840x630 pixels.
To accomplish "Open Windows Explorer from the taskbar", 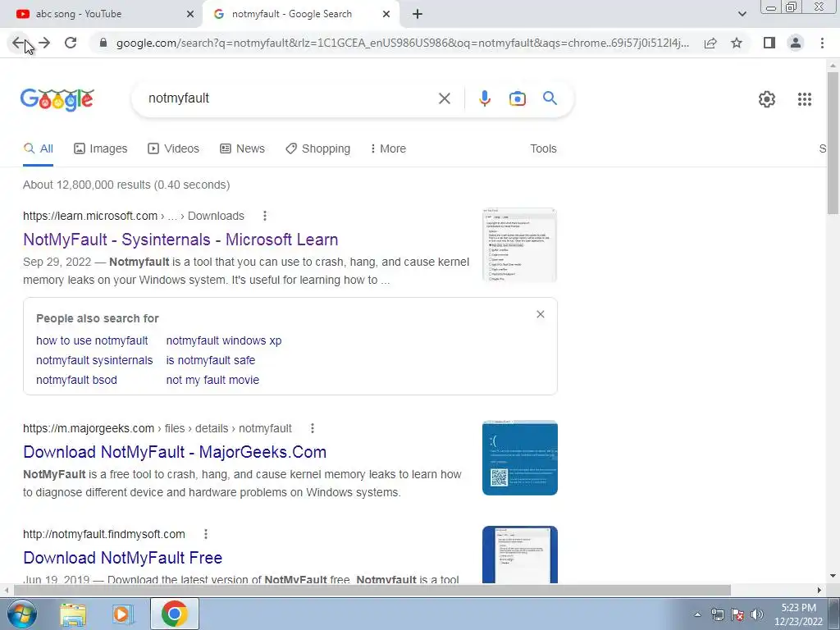I will [73, 614].
